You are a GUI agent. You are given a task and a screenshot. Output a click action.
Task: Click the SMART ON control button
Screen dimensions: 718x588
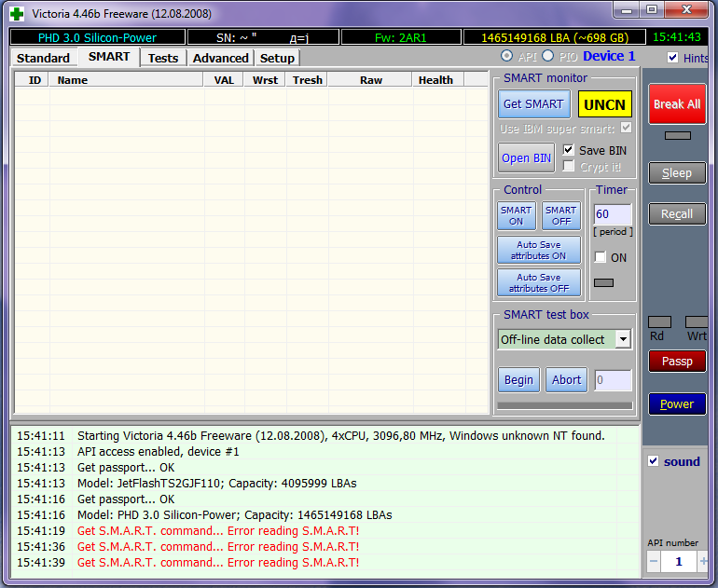pyautogui.click(x=517, y=215)
